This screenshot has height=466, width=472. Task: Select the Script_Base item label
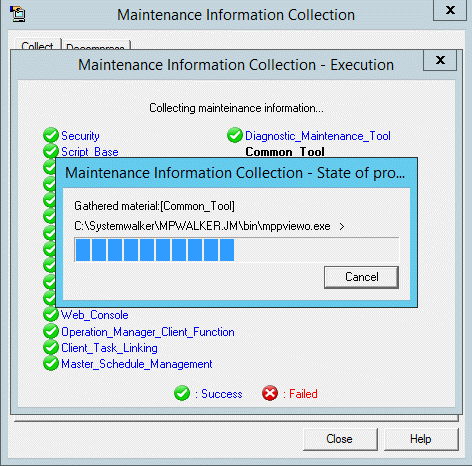pyautogui.click(x=90, y=152)
